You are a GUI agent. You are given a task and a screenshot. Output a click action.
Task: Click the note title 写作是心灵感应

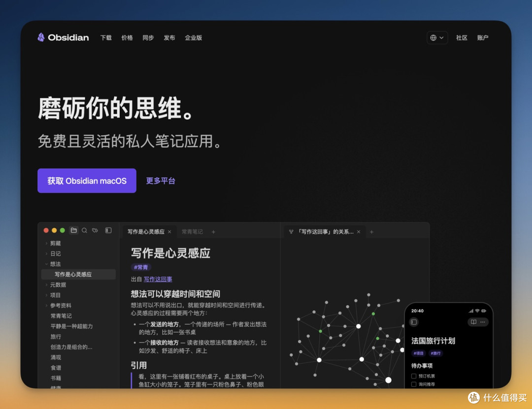(170, 253)
